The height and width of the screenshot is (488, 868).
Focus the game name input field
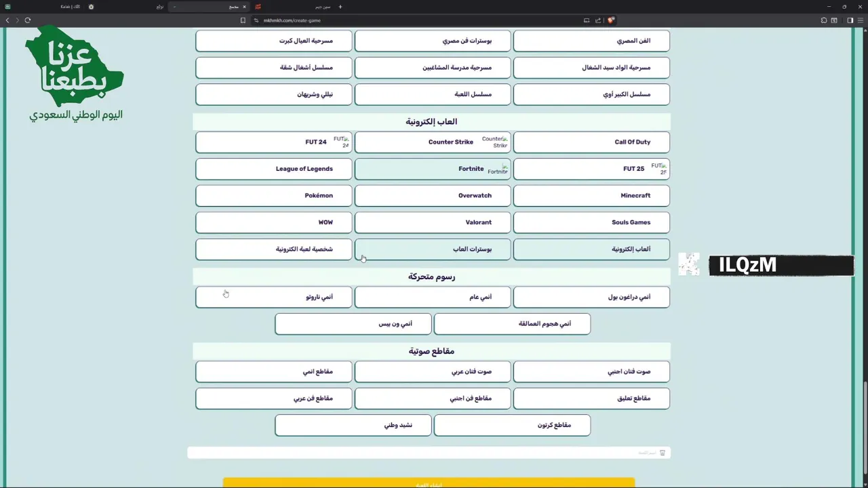coord(429,453)
